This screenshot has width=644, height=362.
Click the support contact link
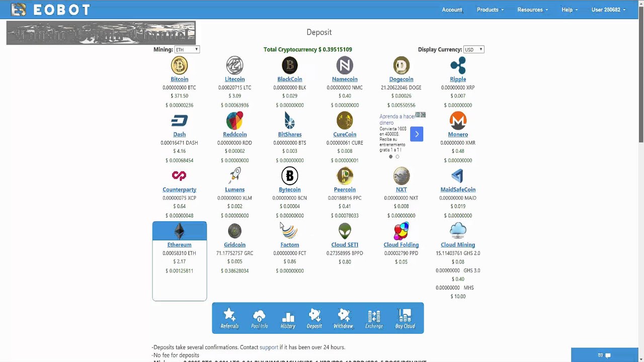click(x=269, y=347)
